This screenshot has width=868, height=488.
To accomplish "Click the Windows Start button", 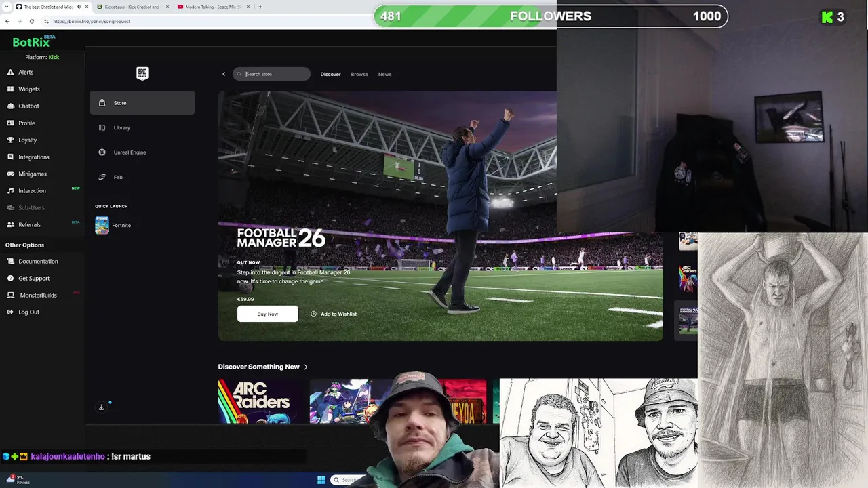I will [321, 480].
